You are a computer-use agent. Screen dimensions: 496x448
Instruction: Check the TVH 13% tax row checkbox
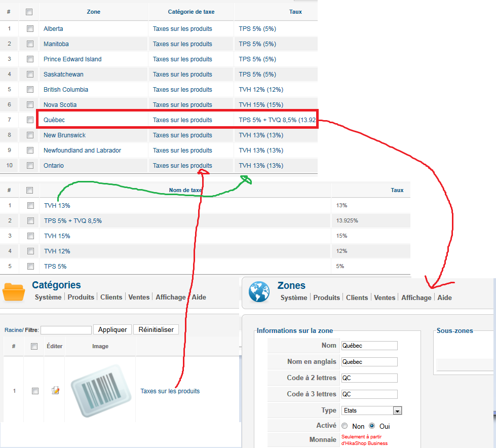[x=31, y=206]
